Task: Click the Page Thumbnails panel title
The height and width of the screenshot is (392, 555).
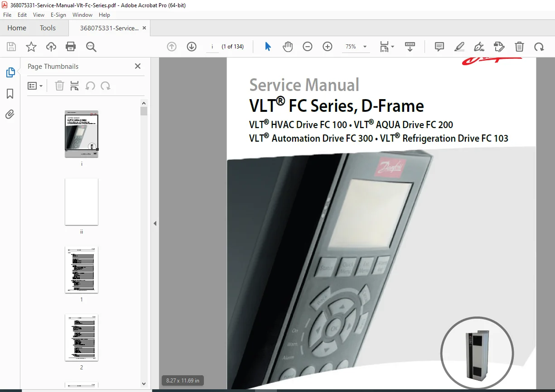Action: (x=53, y=66)
